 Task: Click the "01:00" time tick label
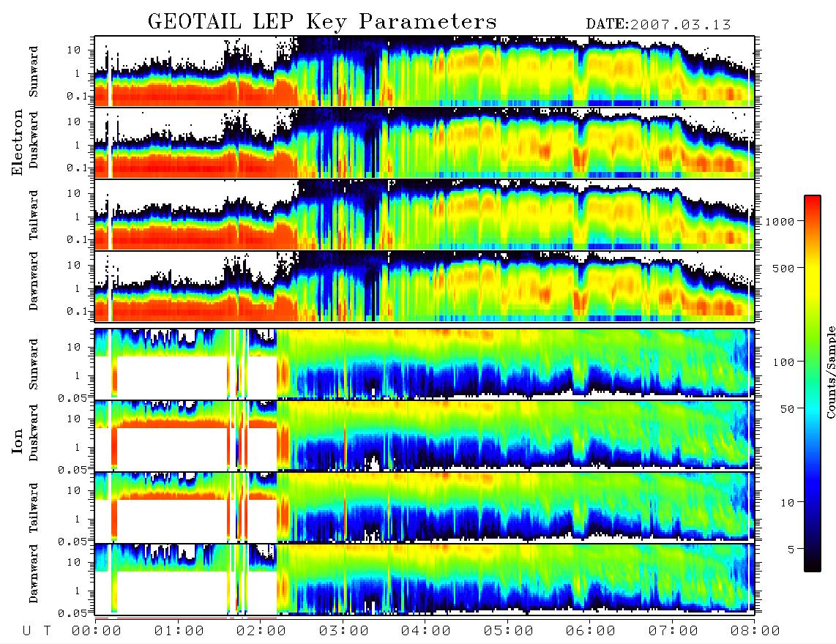pos(179,632)
